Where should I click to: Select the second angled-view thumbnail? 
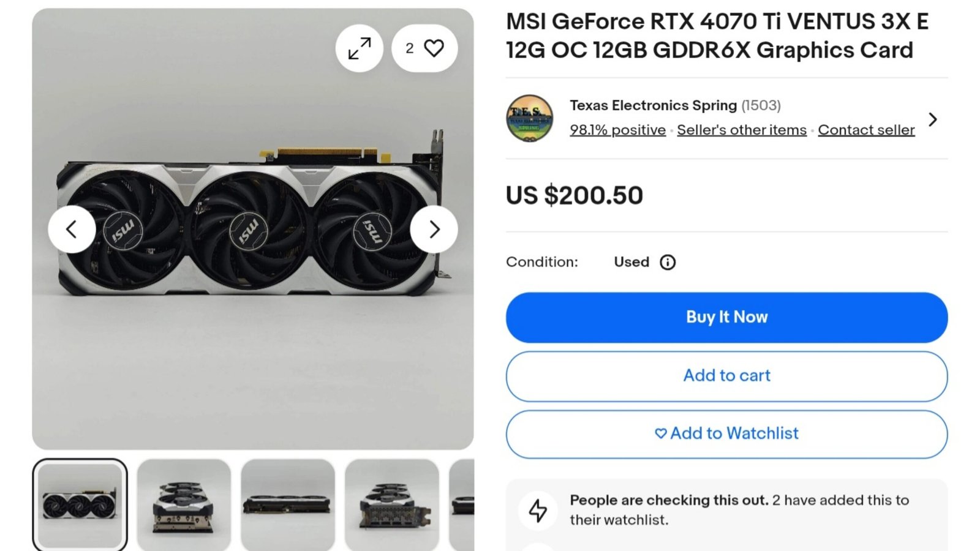pos(184,505)
